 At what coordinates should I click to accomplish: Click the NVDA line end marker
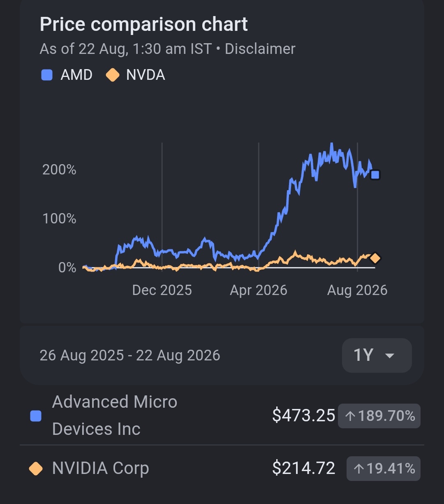(x=375, y=258)
